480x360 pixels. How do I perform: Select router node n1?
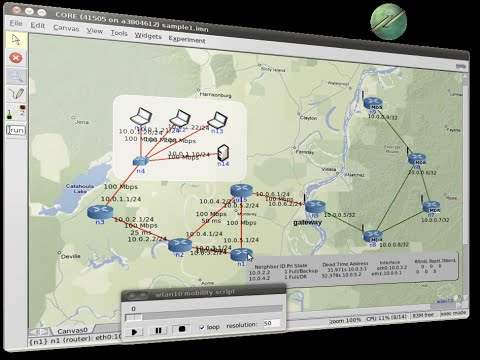coord(241,255)
